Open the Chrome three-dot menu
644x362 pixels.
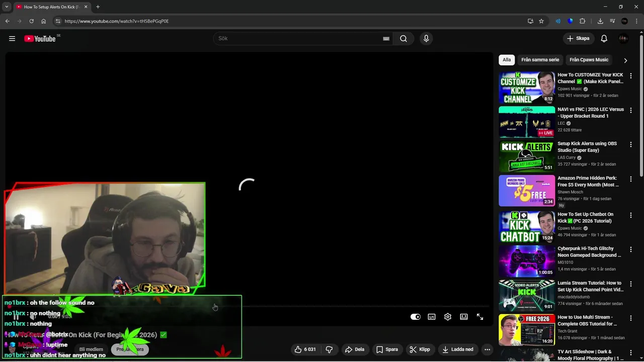click(x=636, y=21)
